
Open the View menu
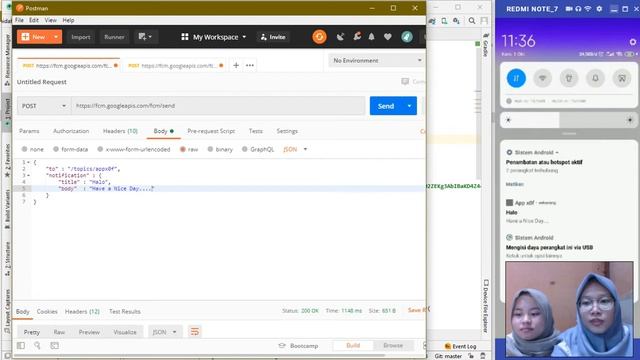pos(51,20)
